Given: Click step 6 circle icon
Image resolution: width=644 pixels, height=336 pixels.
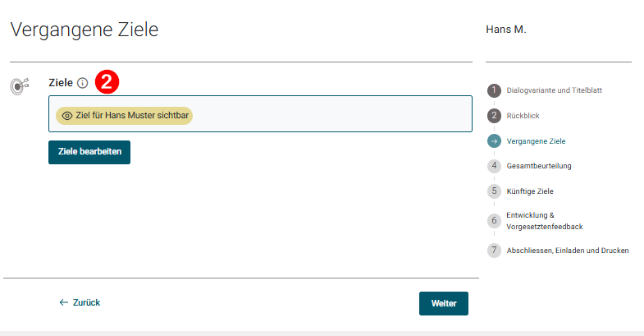Looking at the screenshot, I should click(494, 220).
